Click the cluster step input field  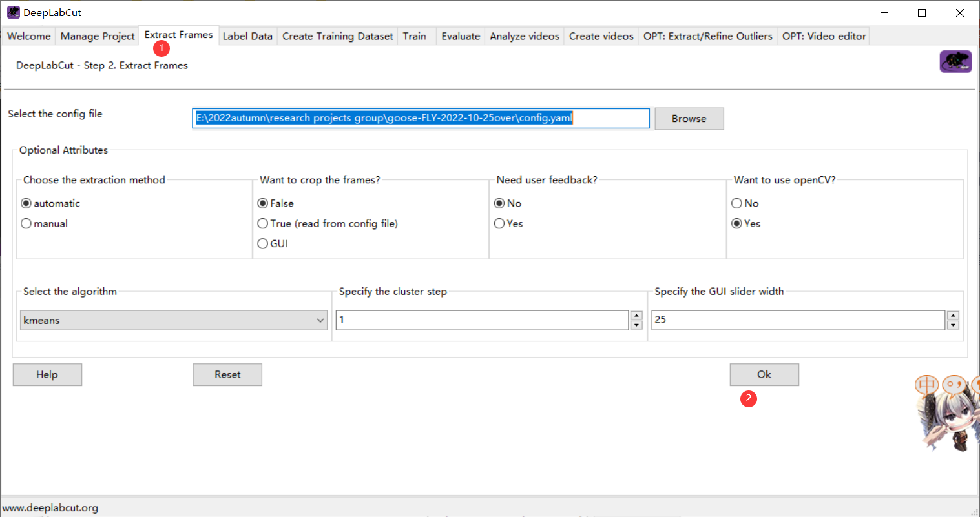pos(483,320)
